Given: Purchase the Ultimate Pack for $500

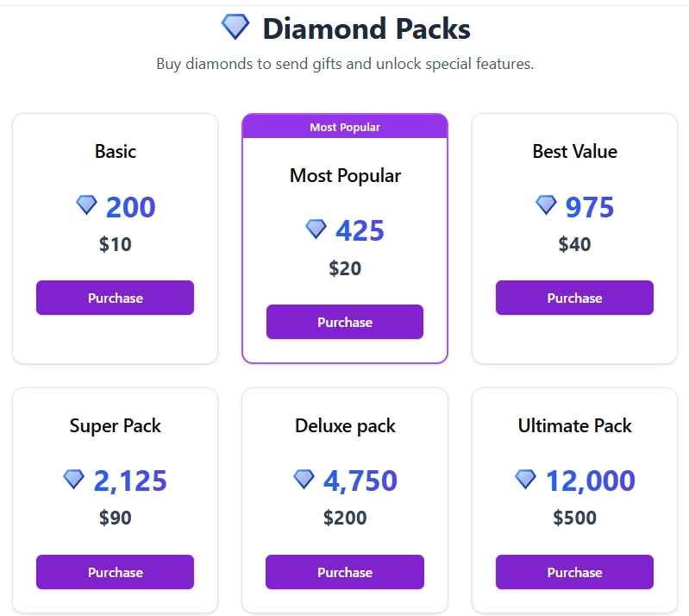Looking at the screenshot, I should tap(575, 572).
